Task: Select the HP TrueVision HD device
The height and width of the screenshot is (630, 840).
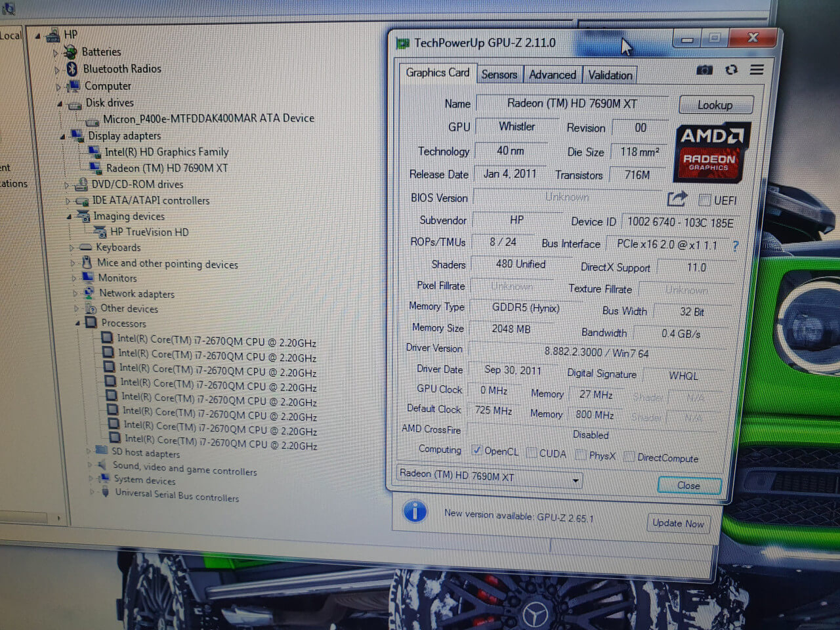Action: coord(149,232)
